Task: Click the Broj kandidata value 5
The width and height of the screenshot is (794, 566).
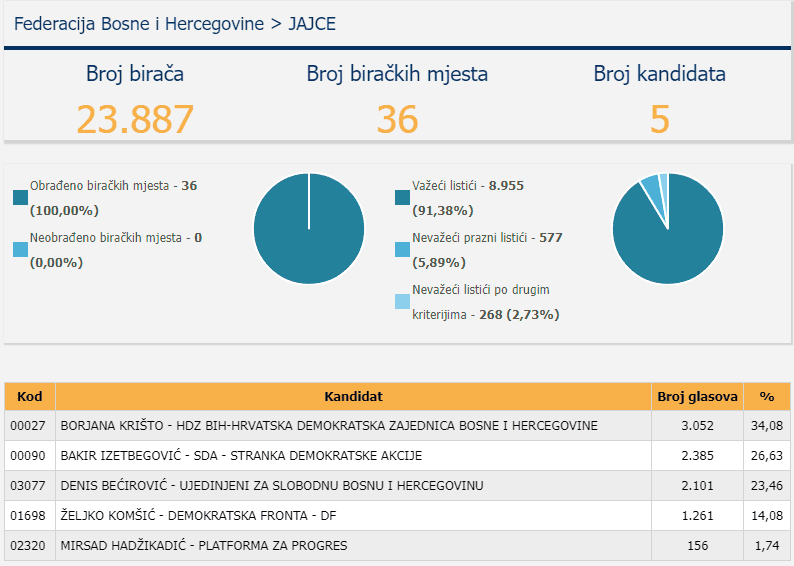Action: [659, 119]
